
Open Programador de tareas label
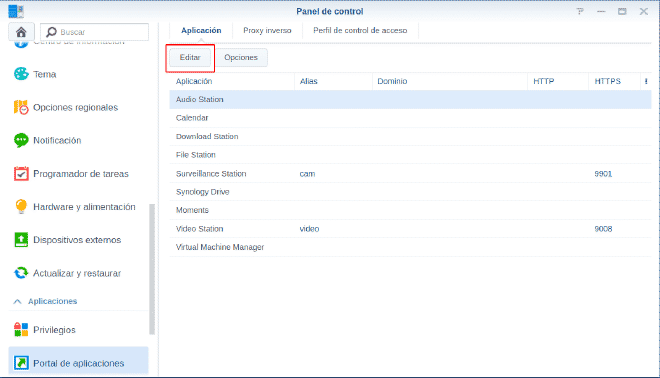click(x=81, y=174)
